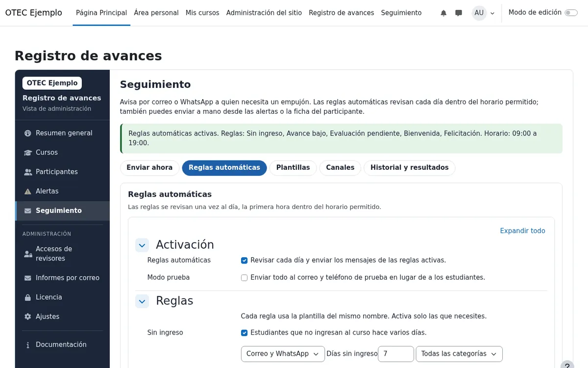Screen dimensions: 588x368
Task: Click the Alertas warning triangle icon
Action: tap(28, 191)
